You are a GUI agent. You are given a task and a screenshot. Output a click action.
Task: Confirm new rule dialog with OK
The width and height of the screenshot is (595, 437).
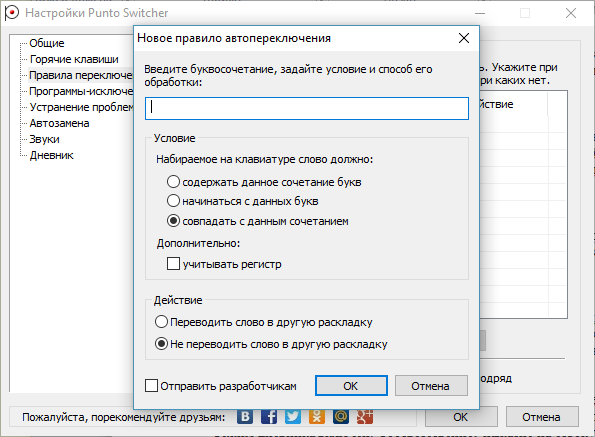pyautogui.click(x=351, y=386)
